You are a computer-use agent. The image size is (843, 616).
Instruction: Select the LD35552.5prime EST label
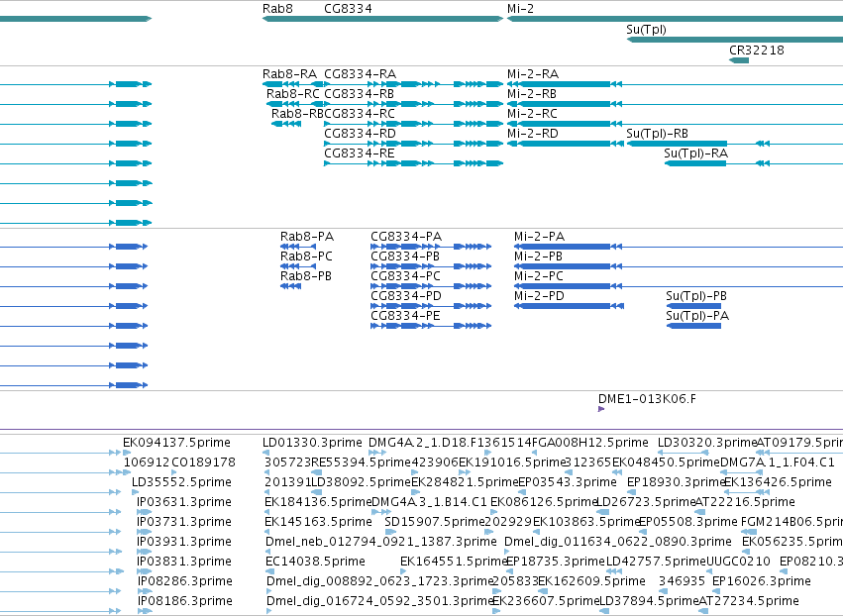pos(181,482)
